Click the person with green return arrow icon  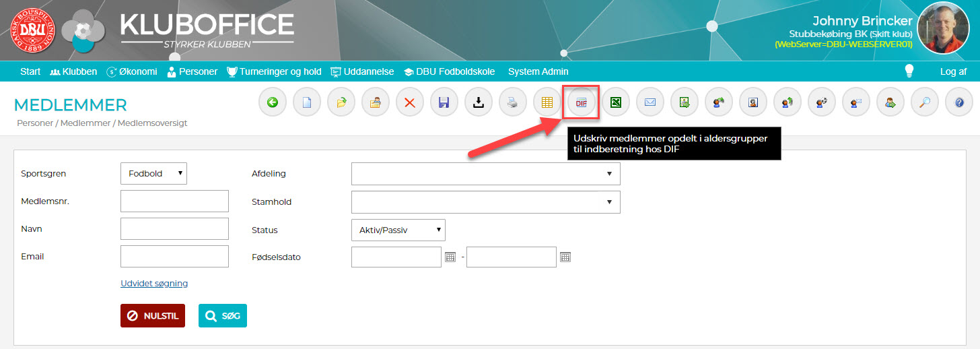point(719,103)
